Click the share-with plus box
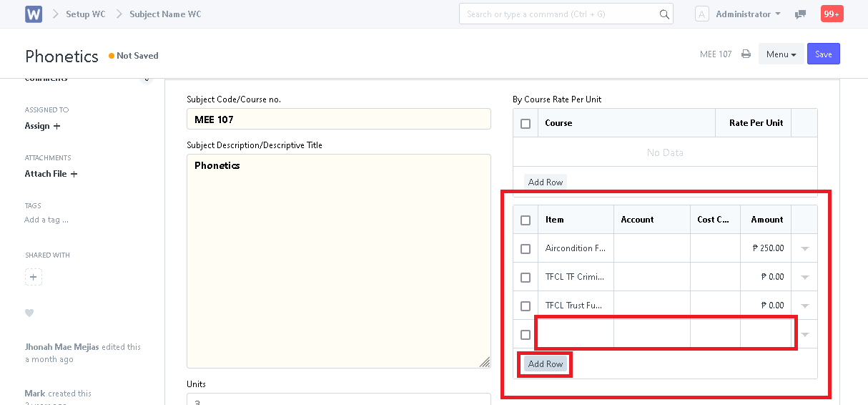Image resolution: width=868 pixels, height=405 pixels. coord(33,277)
